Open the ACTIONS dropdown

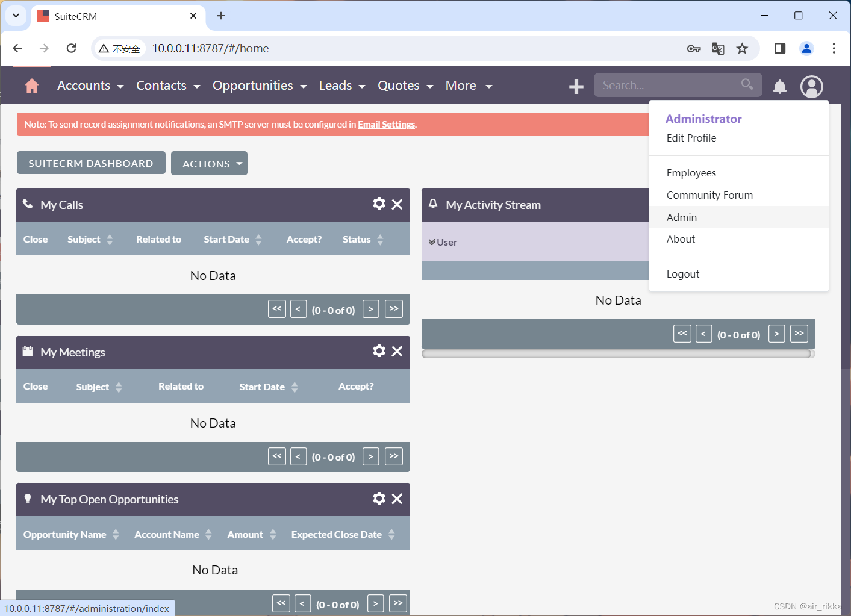pos(209,163)
